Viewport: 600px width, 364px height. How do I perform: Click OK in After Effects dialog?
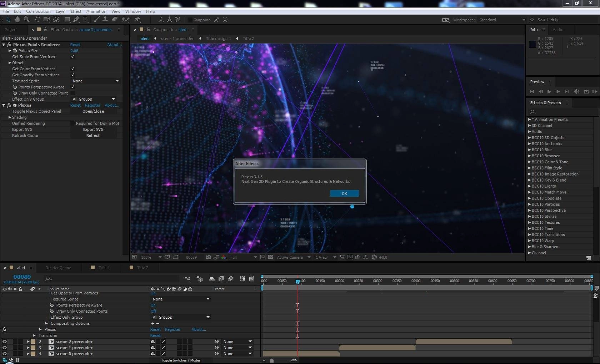tap(344, 193)
